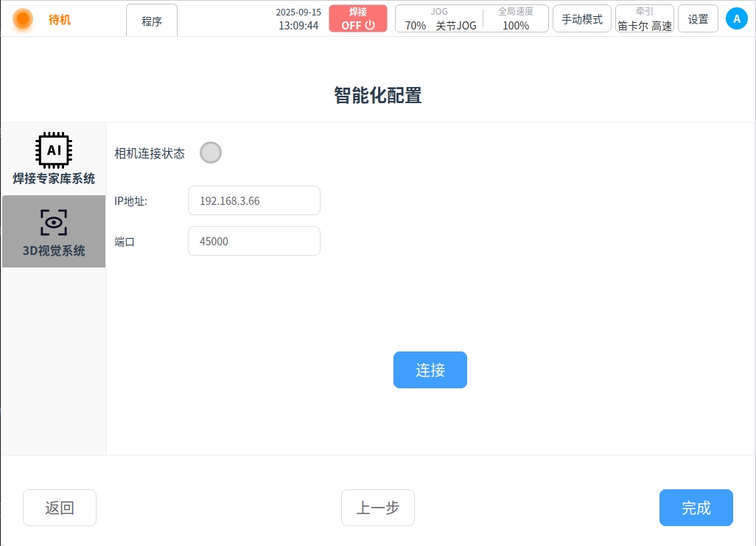Click the 返回 back button
756x546 pixels.
coord(60,508)
